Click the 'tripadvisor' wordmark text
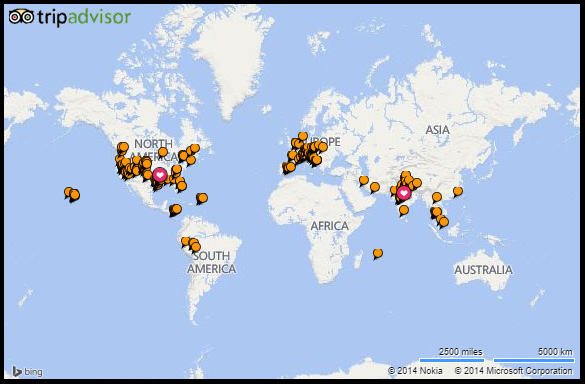This screenshot has width=585, height=384. pyautogui.click(x=84, y=18)
